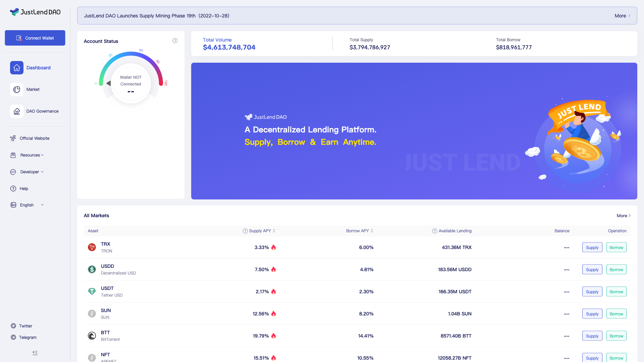Click Supply for USDD
The height and width of the screenshot is (362, 644).
pos(592,269)
